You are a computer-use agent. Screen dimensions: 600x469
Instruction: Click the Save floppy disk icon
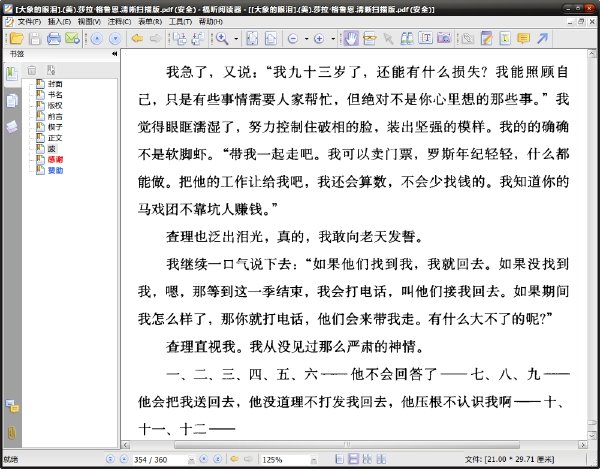coord(35,39)
